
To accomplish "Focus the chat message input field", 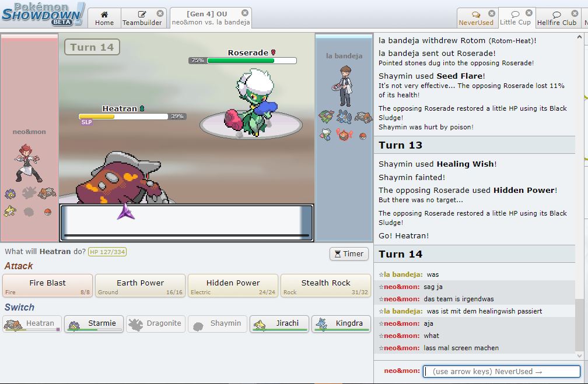I will click(502, 371).
